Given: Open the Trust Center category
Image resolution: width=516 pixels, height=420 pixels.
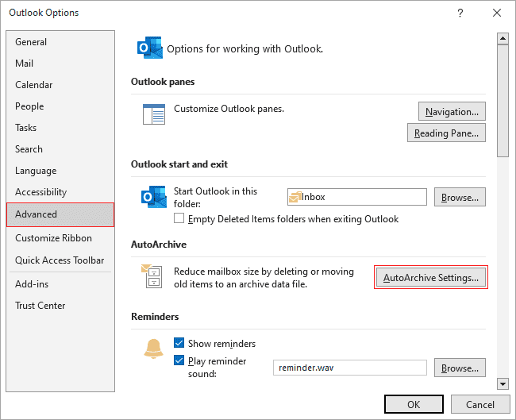Looking at the screenshot, I should 60,306.
